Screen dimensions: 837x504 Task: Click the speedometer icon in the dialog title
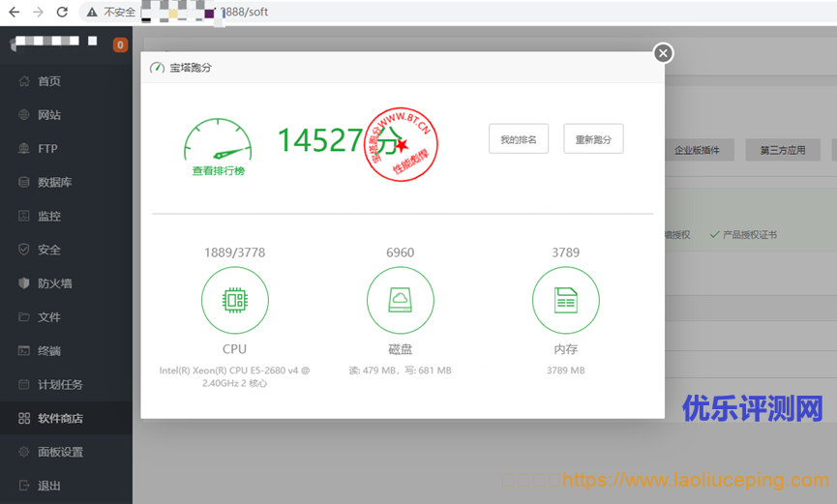[x=157, y=68]
